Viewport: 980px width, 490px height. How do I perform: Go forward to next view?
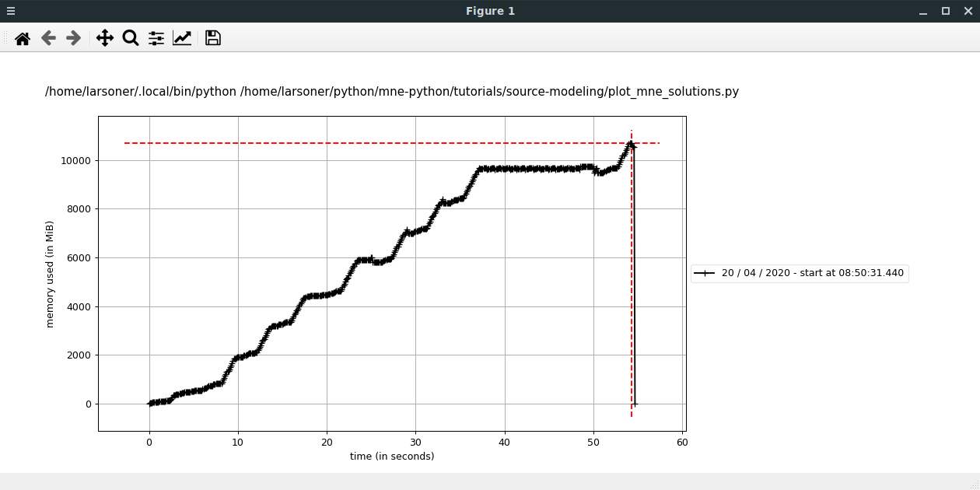point(74,38)
